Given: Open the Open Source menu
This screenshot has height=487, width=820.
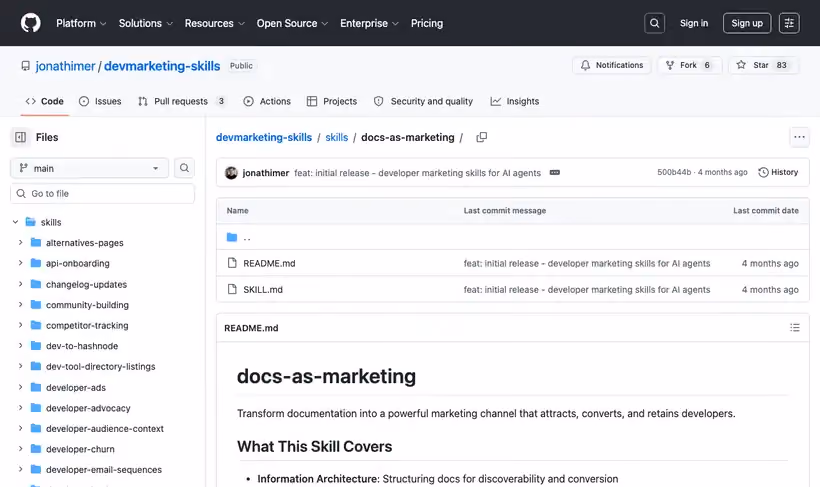Looking at the screenshot, I should point(292,23).
